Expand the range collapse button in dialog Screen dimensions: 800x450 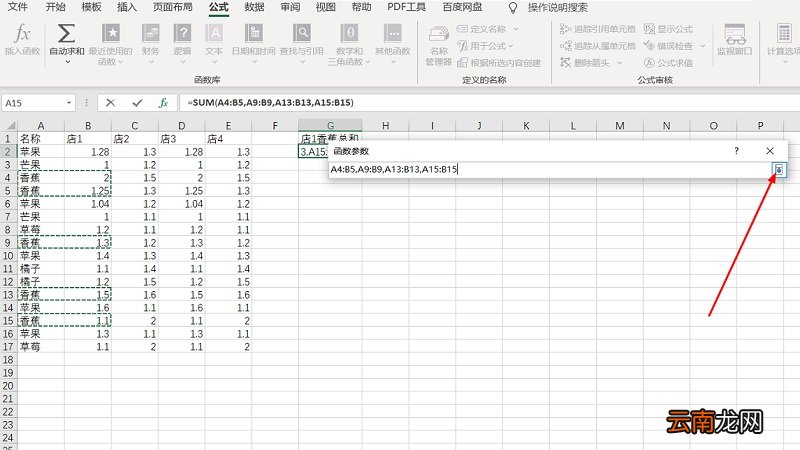coord(779,169)
